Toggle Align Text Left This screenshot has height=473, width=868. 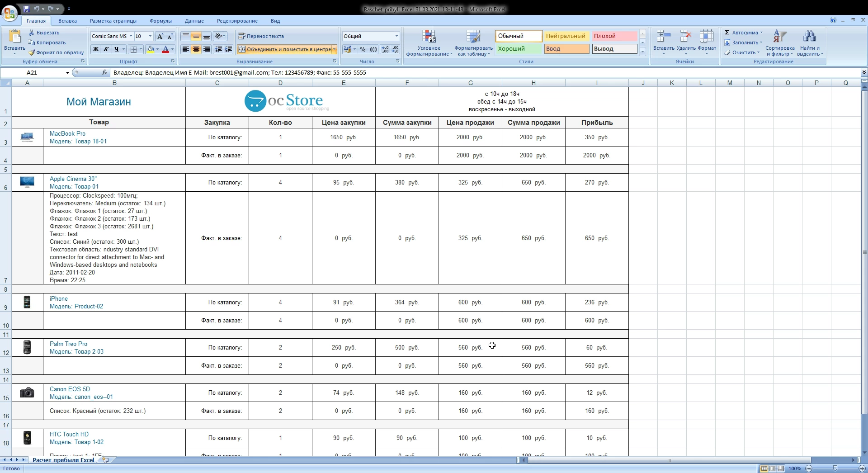pyautogui.click(x=185, y=49)
